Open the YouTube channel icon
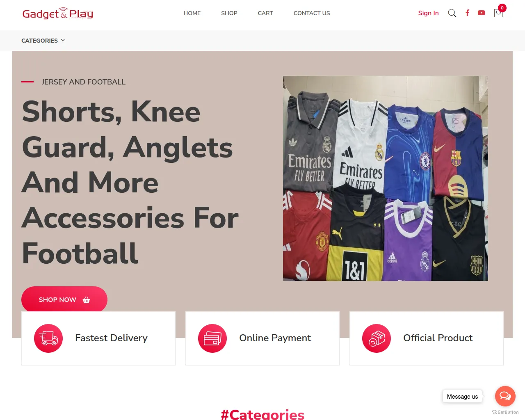Image resolution: width=525 pixels, height=420 pixels. [x=482, y=13]
